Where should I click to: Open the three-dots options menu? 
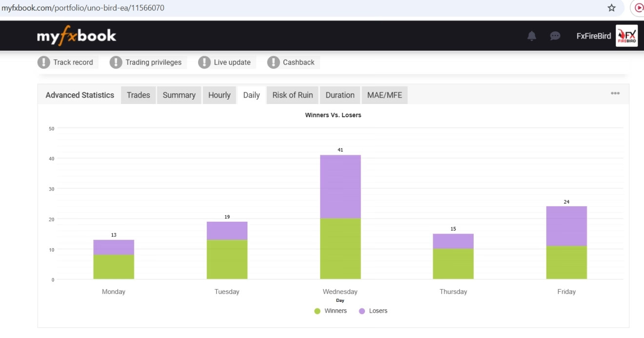615,93
